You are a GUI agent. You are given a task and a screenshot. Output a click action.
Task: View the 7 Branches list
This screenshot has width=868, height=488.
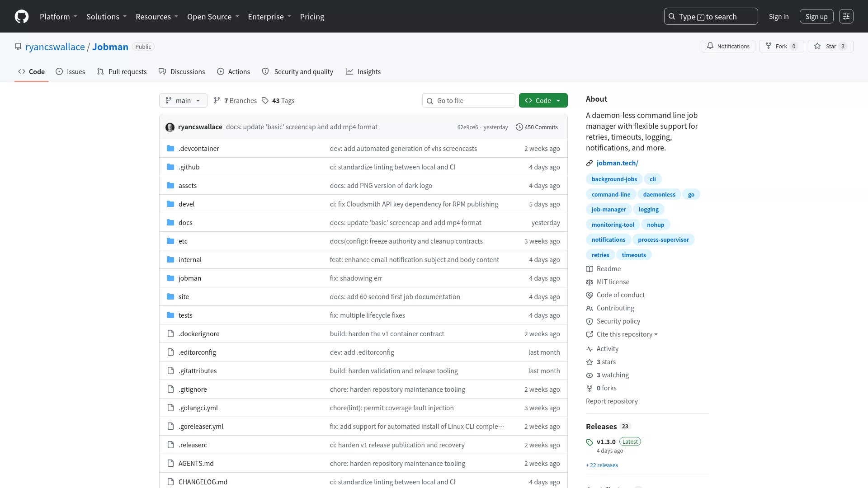coord(235,101)
